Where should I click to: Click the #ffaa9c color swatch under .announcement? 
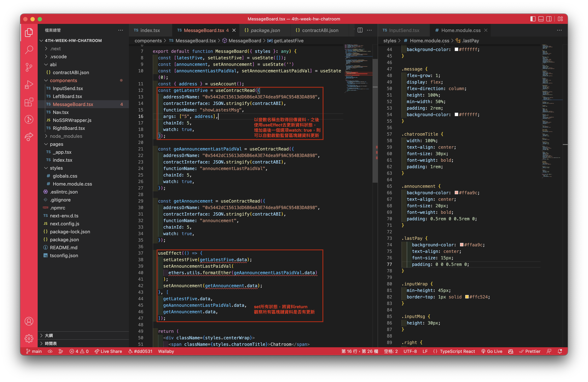click(x=456, y=193)
